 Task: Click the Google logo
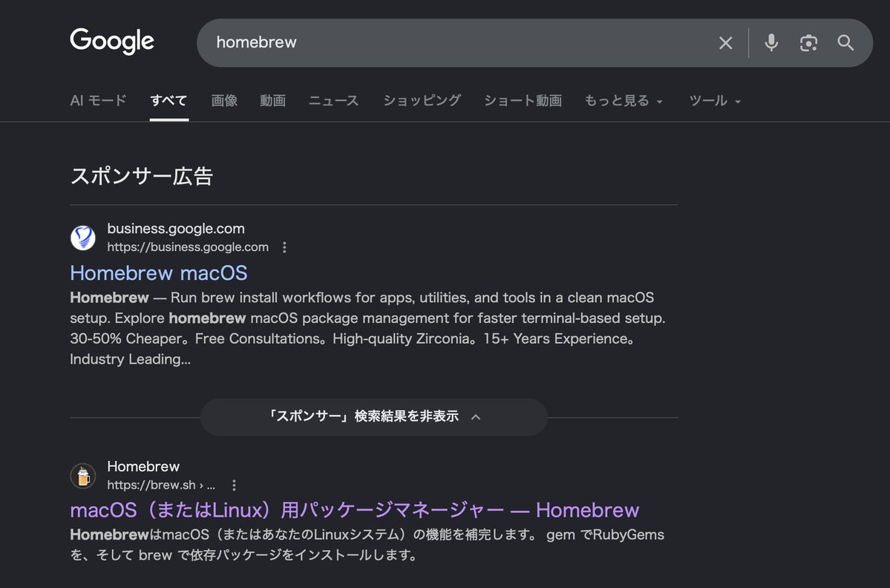[x=112, y=42]
